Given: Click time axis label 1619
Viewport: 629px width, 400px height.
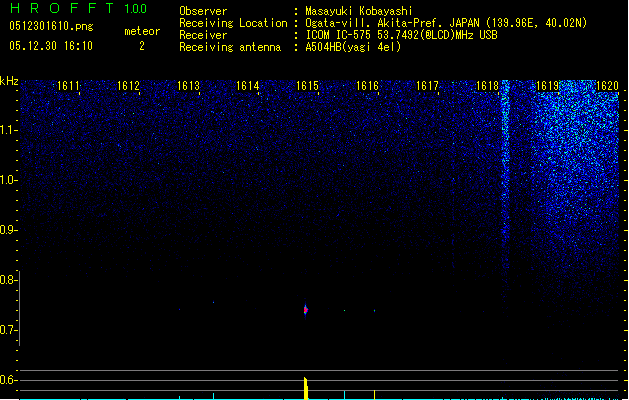Looking at the screenshot, I should pyautogui.click(x=548, y=86).
